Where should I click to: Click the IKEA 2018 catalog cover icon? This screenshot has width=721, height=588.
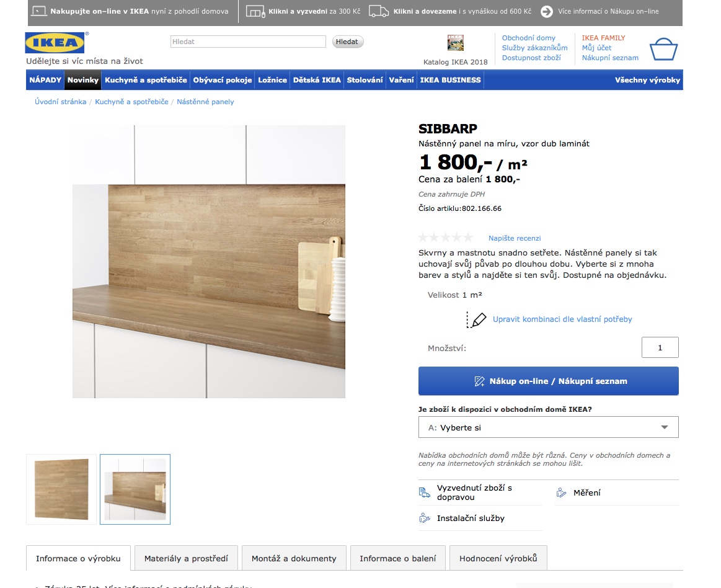pyautogui.click(x=455, y=43)
